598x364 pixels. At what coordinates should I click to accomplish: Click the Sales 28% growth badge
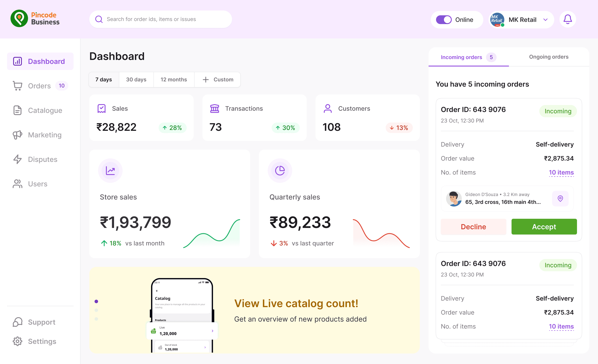click(172, 128)
